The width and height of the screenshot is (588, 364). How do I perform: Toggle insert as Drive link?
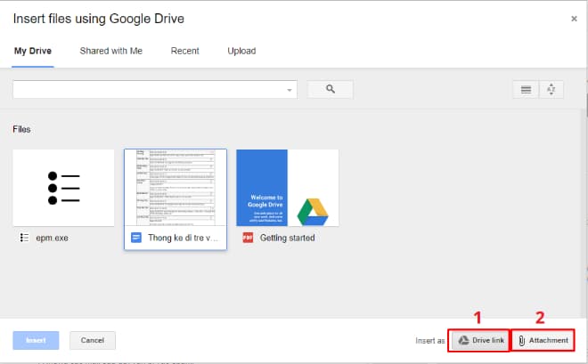479,340
